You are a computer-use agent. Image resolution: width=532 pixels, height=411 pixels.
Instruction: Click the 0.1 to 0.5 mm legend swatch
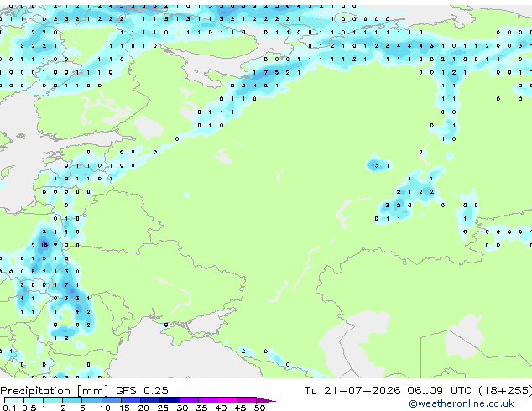pyautogui.click(x=14, y=400)
